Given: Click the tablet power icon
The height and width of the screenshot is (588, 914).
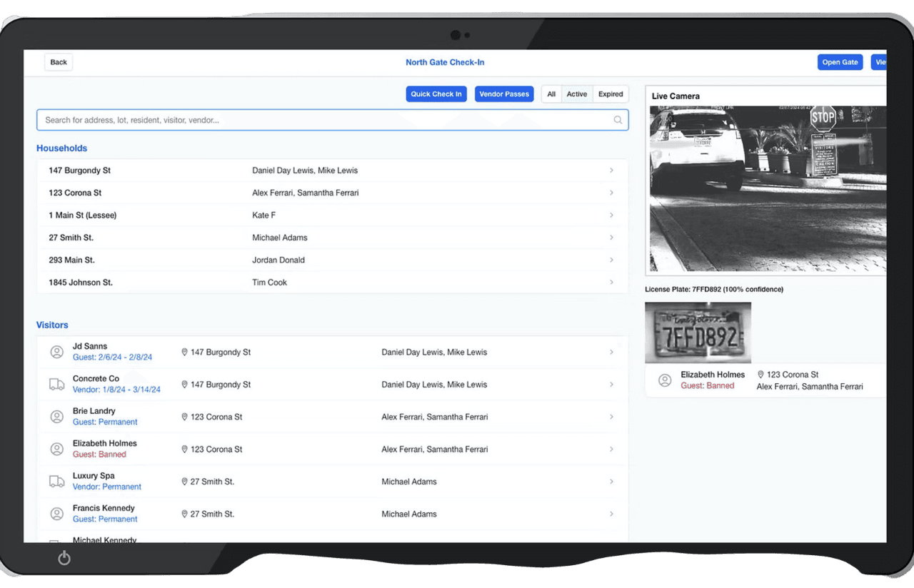Looking at the screenshot, I should point(64,558).
